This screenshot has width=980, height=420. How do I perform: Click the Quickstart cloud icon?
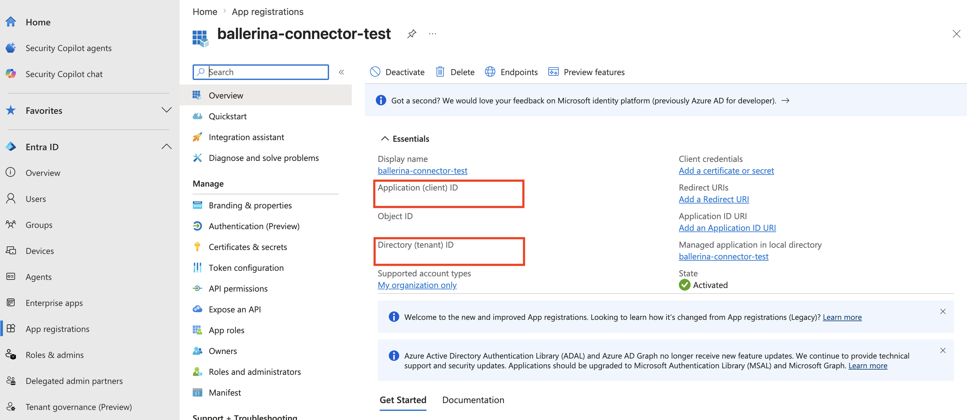coord(197,116)
